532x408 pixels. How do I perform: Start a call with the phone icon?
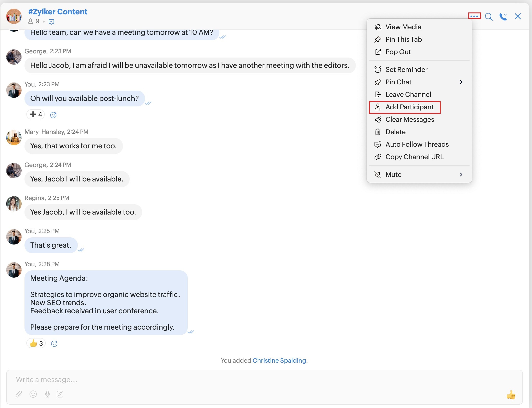[x=503, y=17]
